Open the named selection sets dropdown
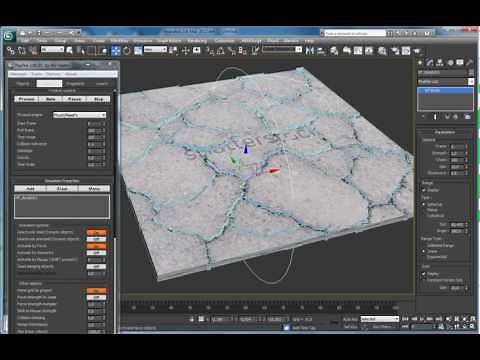The height and width of the screenshot is (360, 480). click(282, 49)
